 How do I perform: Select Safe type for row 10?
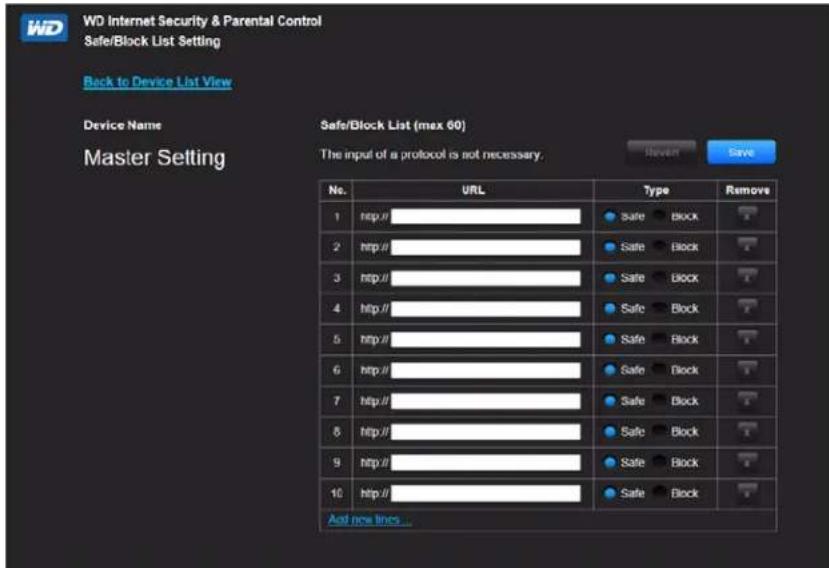tap(610, 493)
